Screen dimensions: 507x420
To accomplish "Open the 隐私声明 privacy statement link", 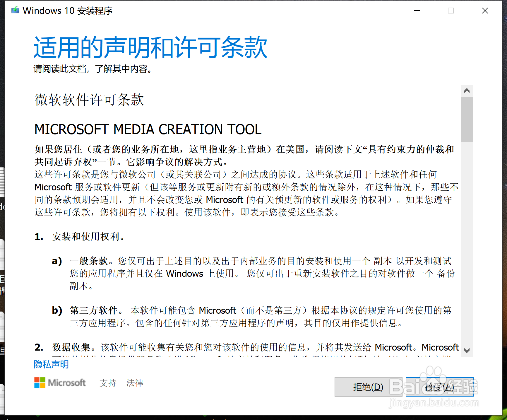I will point(51,365).
